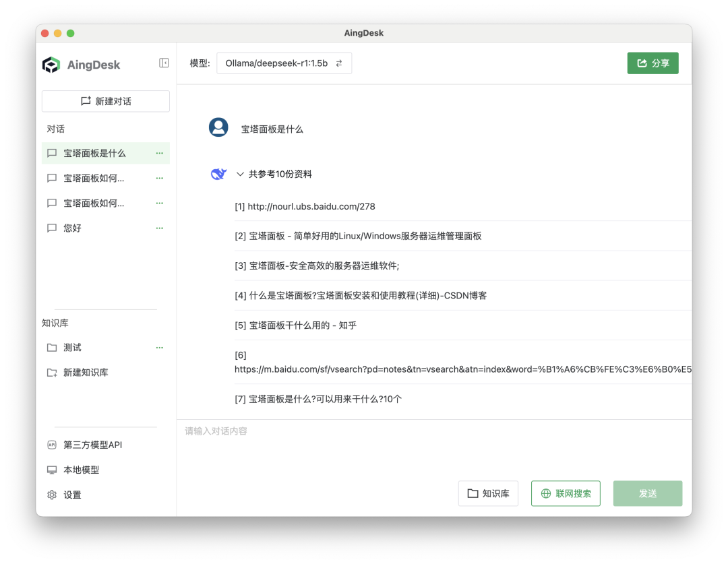Viewport: 728px width, 564px height.
Task: Open 本地模型 local models page
Action: click(81, 470)
